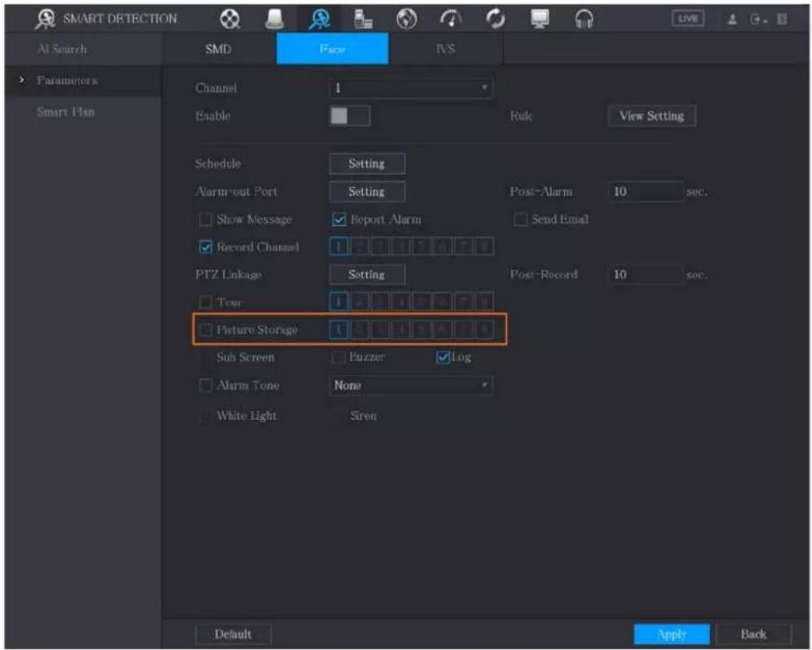Click the Siren label

pos(364,415)
